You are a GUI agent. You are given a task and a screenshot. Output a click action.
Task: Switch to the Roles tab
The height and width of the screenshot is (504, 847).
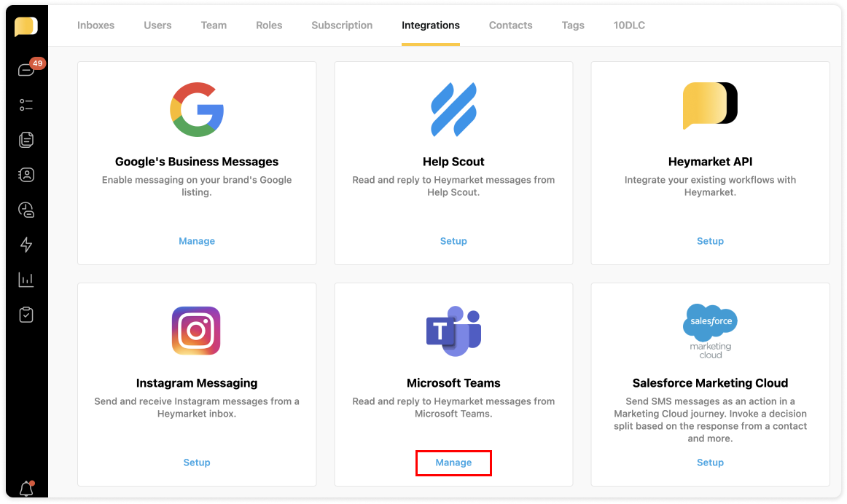coord(269,25)
